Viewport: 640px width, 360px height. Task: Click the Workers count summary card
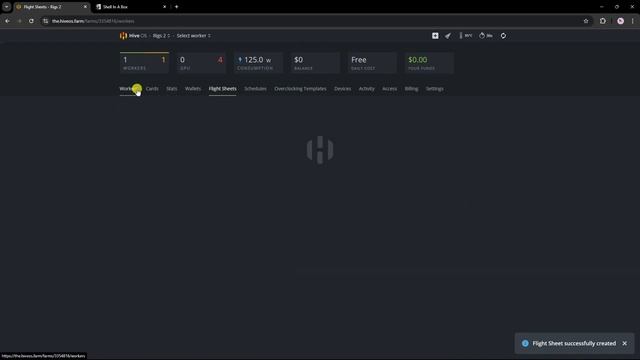click(x=144, y=63)
